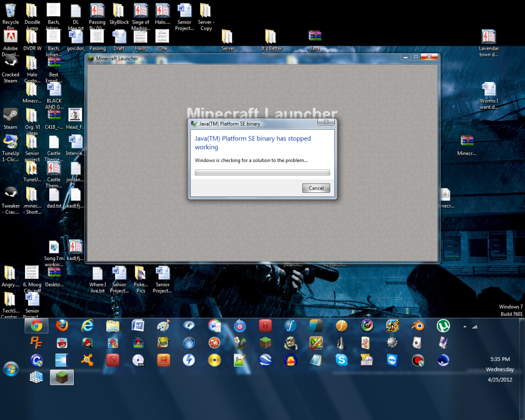
Task: Launch Mozilla Firefox from the taskbar
Action: 62,326
